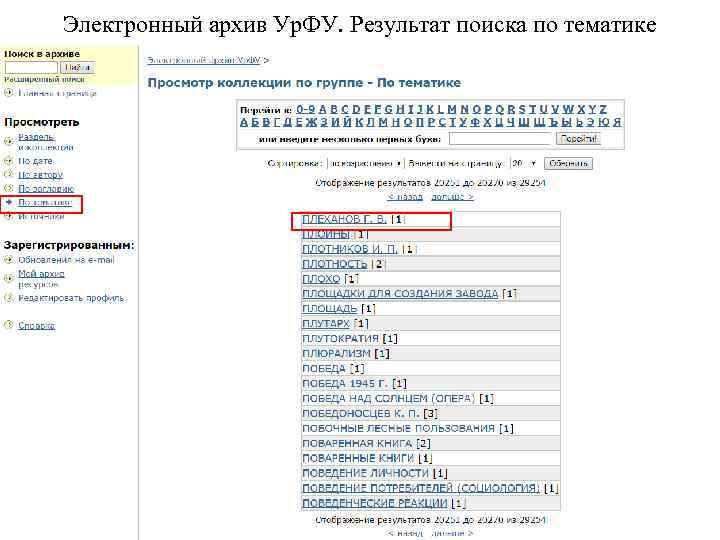Open the ПОВАРЕННАЯ КНИГА subject

coord(357,444)
